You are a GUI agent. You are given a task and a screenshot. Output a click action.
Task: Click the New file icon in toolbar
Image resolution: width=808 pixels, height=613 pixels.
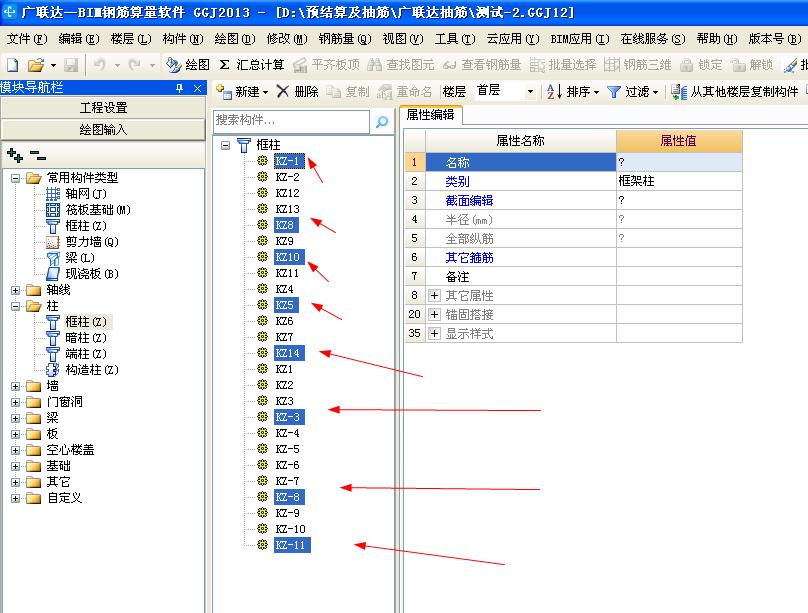click(12, 65)
